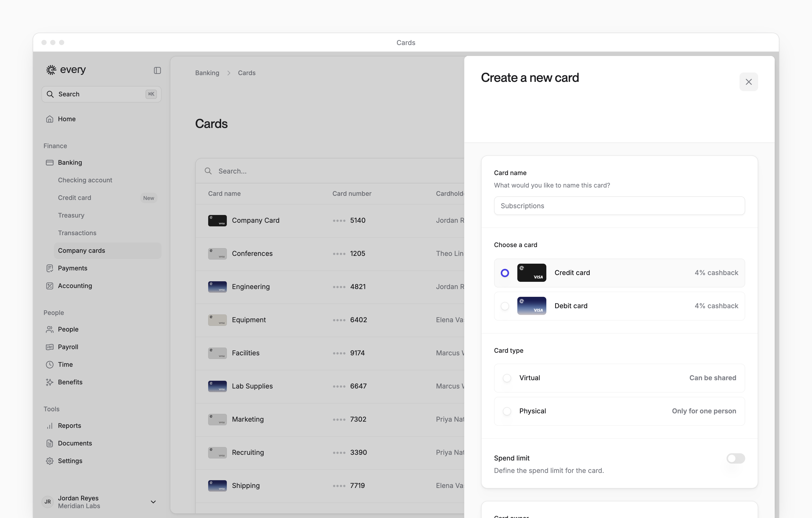Image resolution: width=812 pixels, height=518 pixels.
Task: Click card number 5140
Action: click(358, 221)
